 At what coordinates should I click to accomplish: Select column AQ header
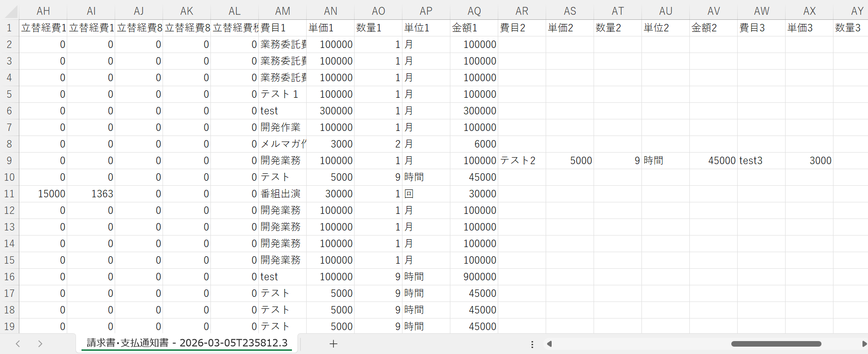click(474, 11)
